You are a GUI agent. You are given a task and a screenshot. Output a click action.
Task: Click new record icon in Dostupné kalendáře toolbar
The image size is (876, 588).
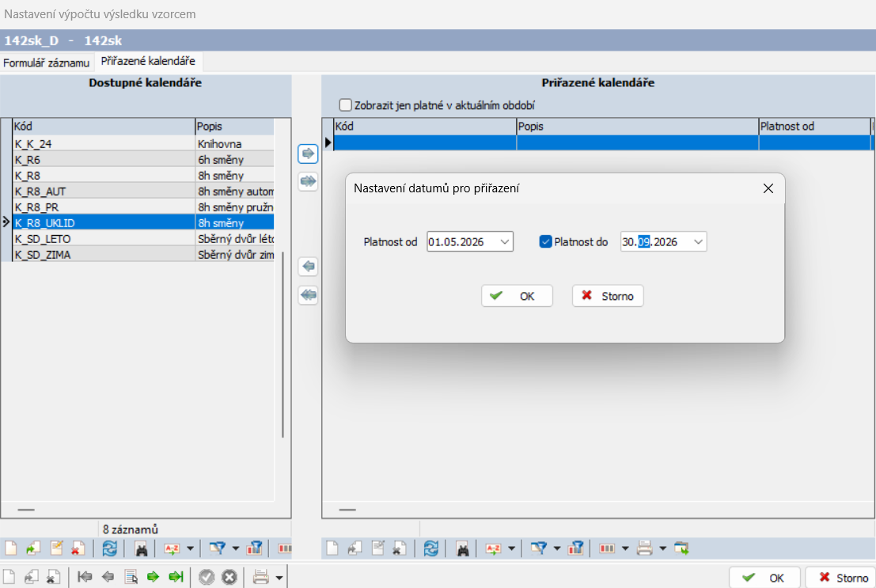(x=10, y=548)
